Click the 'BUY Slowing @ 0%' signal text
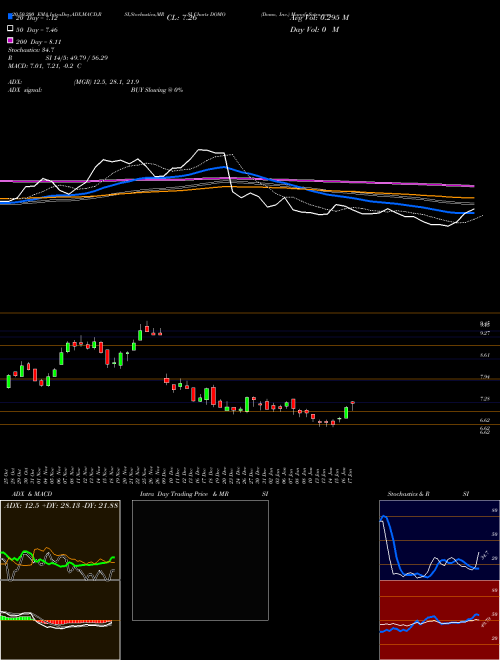Viewport: 500px width, 660px height. click(157, 90)
